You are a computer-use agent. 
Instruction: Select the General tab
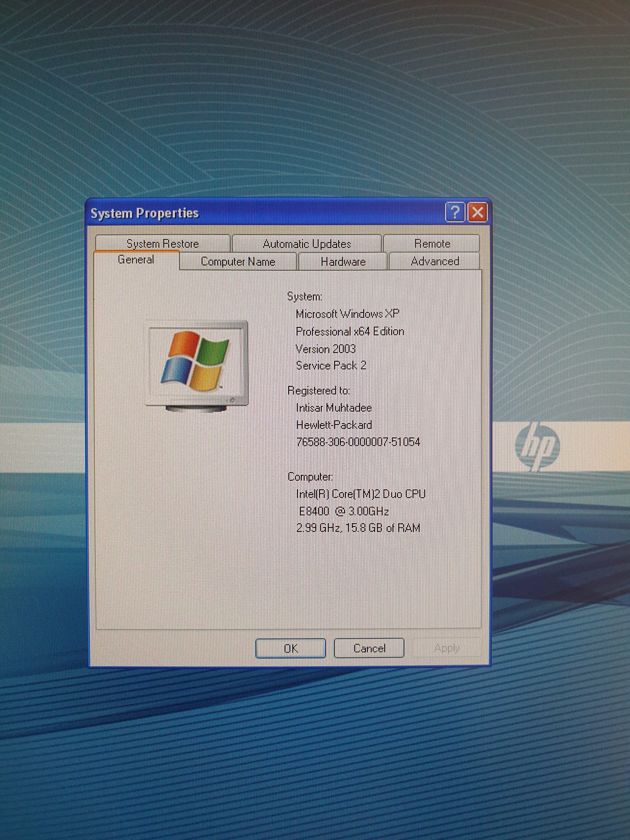(136, 260)
